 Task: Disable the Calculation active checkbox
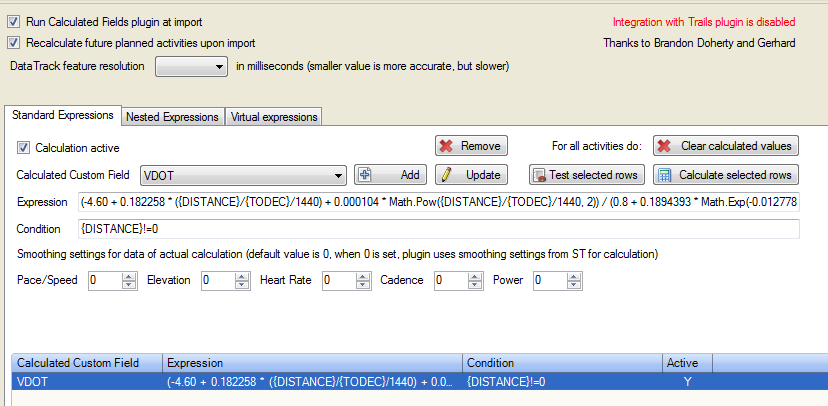pos(24,148)
